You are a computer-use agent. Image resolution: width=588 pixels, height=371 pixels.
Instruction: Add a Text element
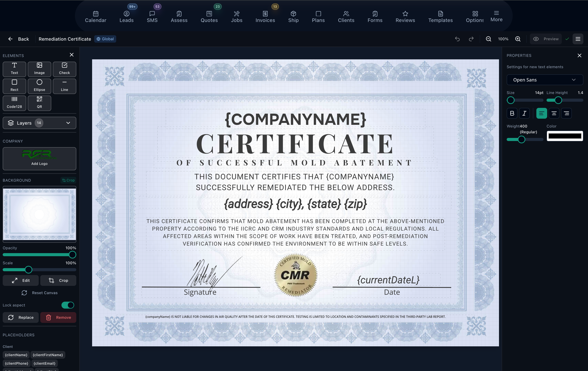coord(14,69)
